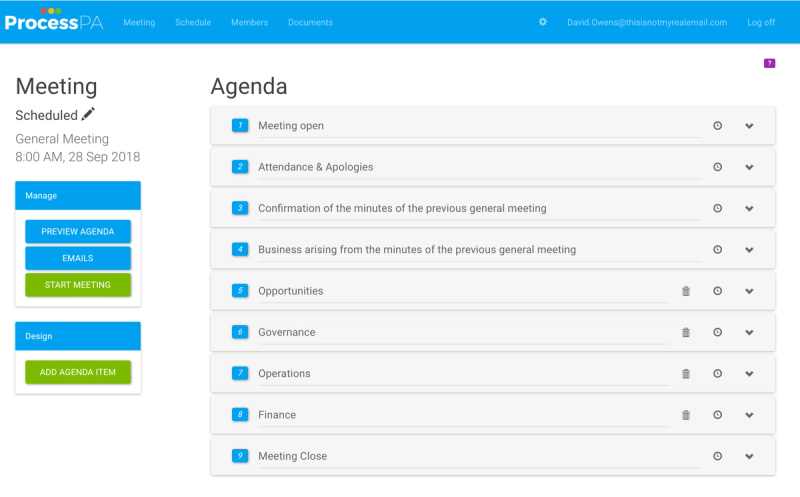The height and width of the screenshot is (497, 800).
Task: Click item number 6 badge
Action: (x=240, y=332)
